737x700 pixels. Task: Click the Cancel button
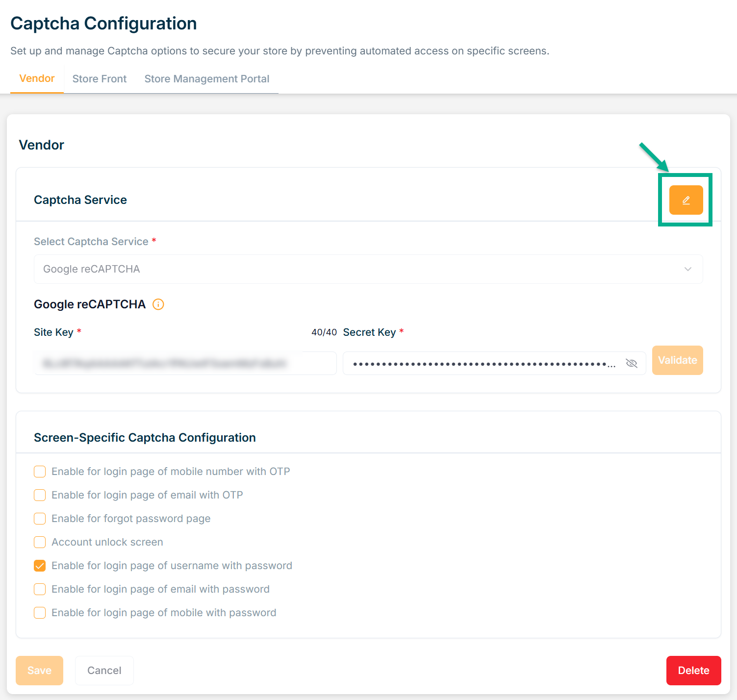104,670
